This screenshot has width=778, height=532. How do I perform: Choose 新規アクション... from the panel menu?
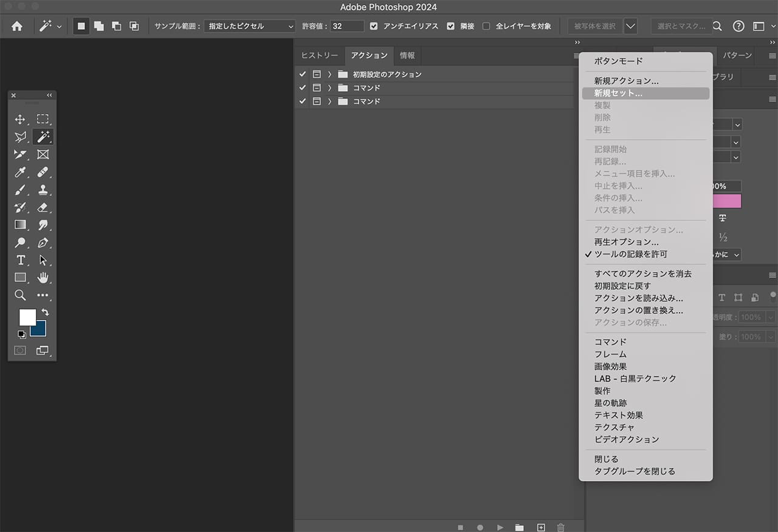(x=626, y=81)
